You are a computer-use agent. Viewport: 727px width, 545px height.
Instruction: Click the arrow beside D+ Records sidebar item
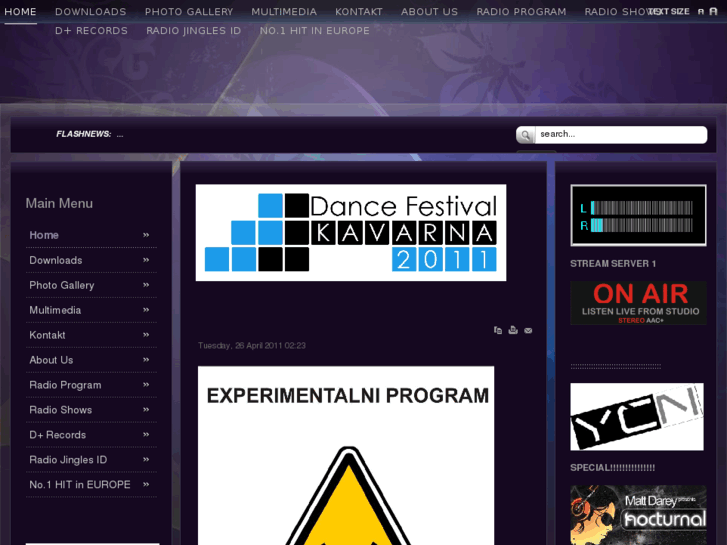pyautogui.click(x=146, y=435)
